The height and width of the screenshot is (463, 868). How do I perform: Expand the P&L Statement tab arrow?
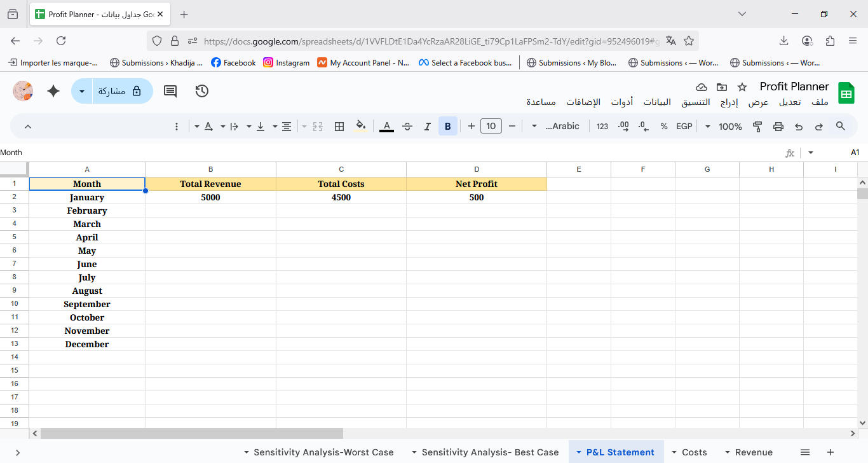[x=579, y=453]
